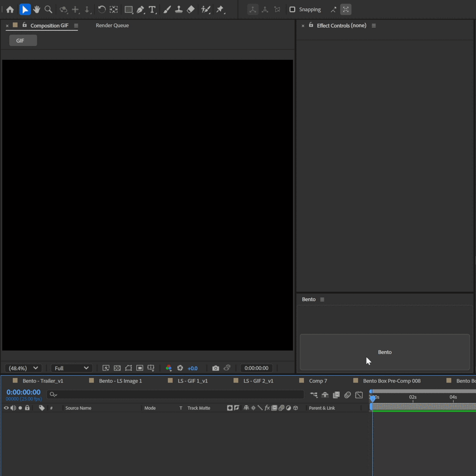
Task: Open the Bento panel menu
Action: [322, 299]
